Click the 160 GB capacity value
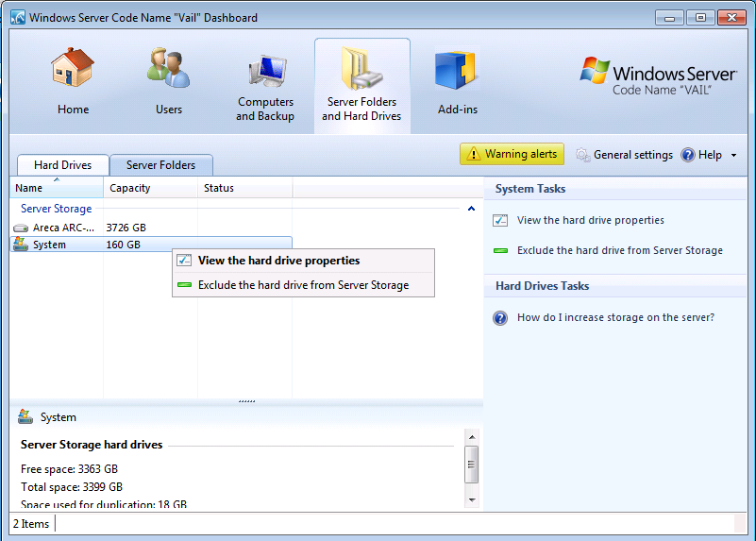 pos(123,245)
